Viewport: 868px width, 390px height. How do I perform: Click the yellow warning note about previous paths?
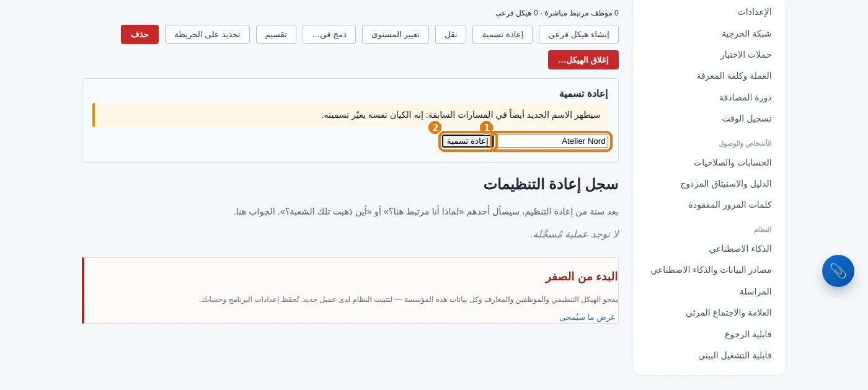coord(350,115)
